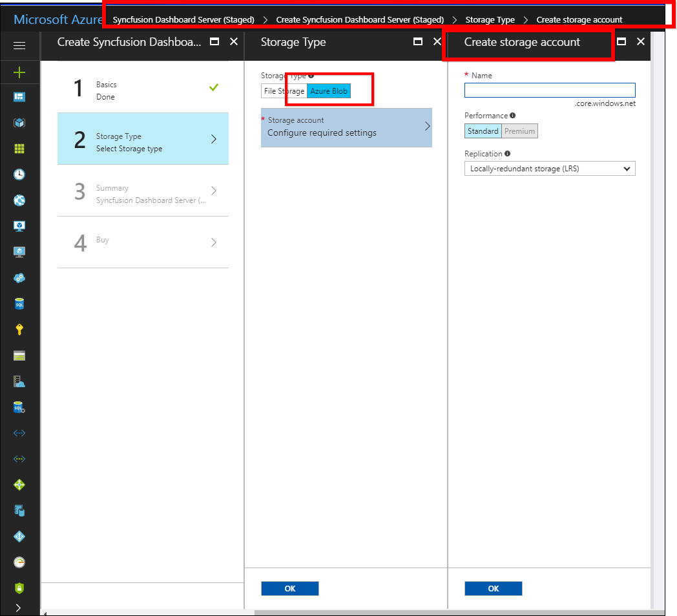Select Azure Blob storage type

(x=329, y=91)
